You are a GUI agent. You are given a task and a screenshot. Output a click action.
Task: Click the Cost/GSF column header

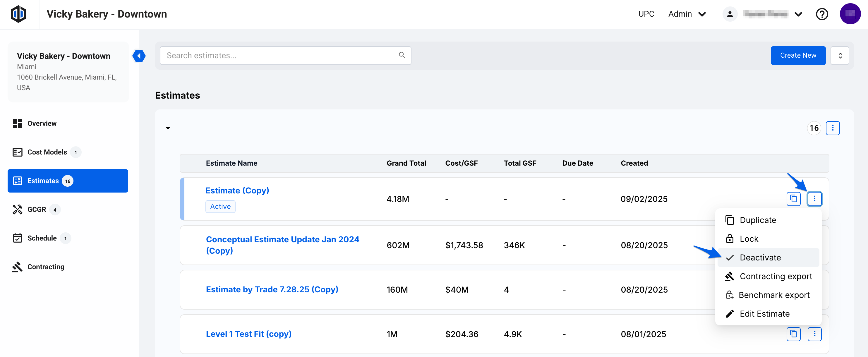(x=461, y=163)
